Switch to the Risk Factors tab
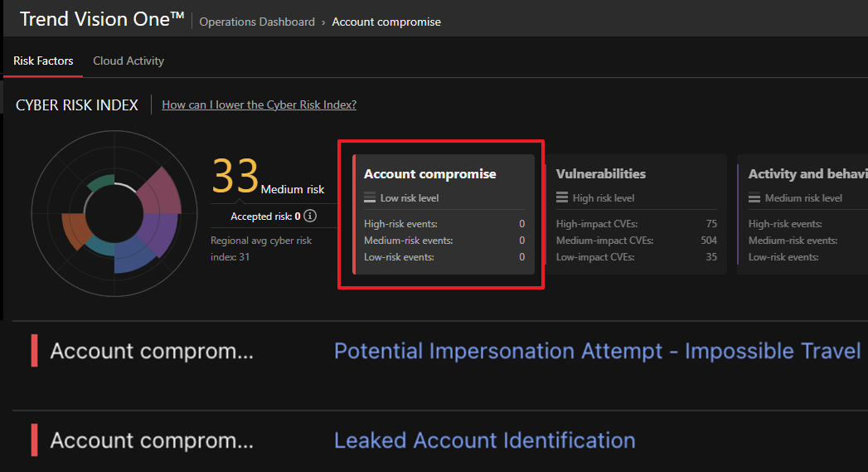The width and height of the screenshot is (868, 472). [x=43, y=61]
